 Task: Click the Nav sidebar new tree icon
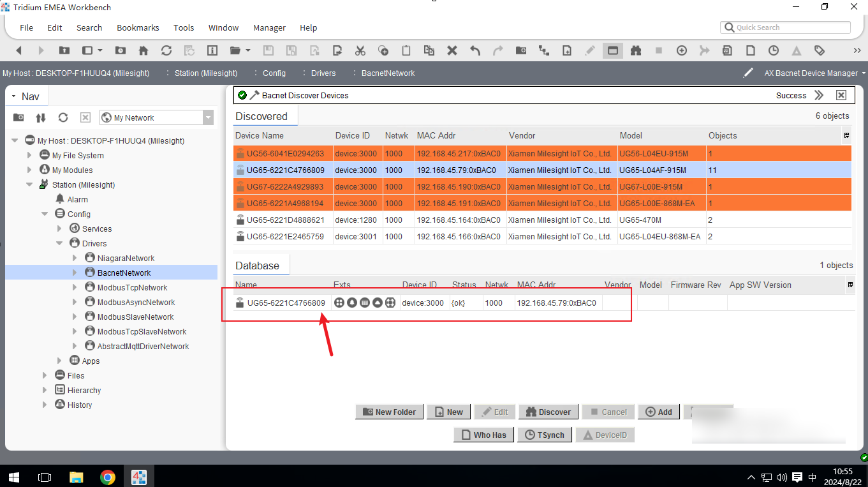point(18,117)
